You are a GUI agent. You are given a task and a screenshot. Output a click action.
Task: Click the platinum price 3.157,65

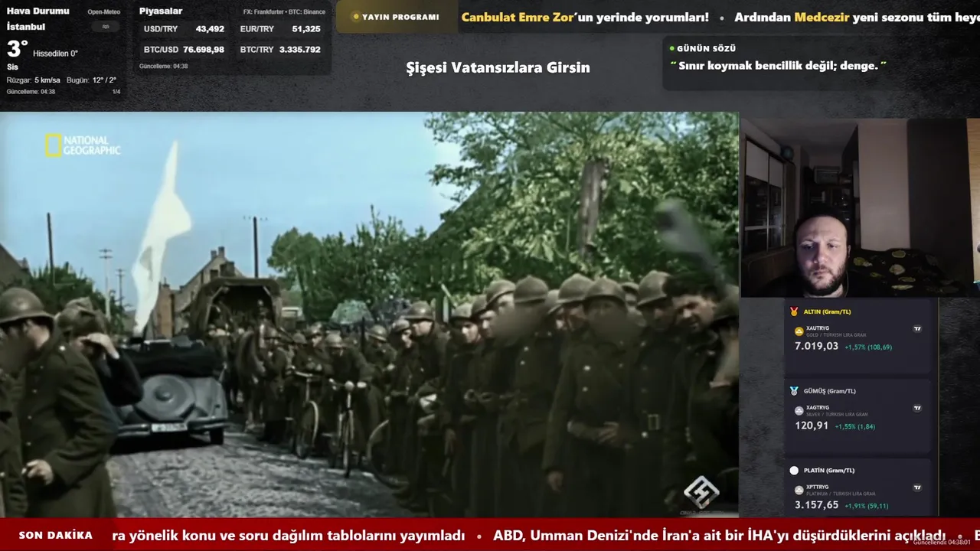click(x=816, y=505)
